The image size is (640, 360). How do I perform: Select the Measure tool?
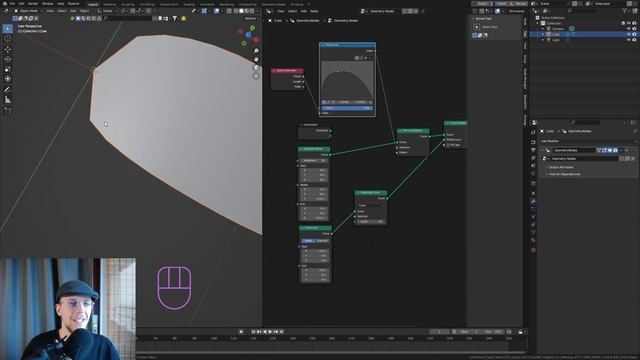tap(8, 100)
